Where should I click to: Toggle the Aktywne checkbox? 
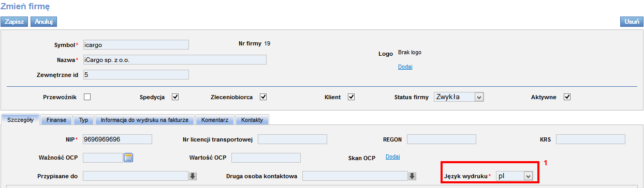coord(567,97)
